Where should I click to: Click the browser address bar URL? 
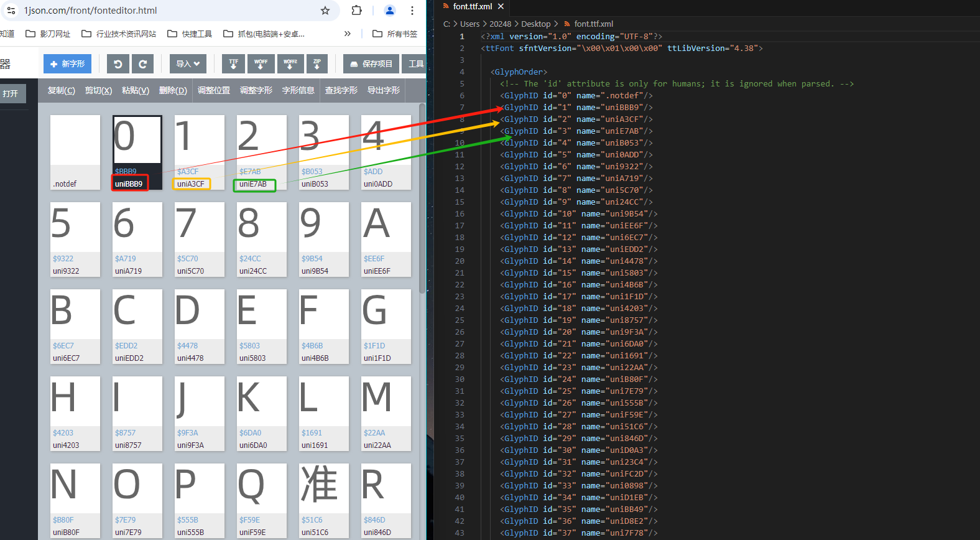(91, 11)
